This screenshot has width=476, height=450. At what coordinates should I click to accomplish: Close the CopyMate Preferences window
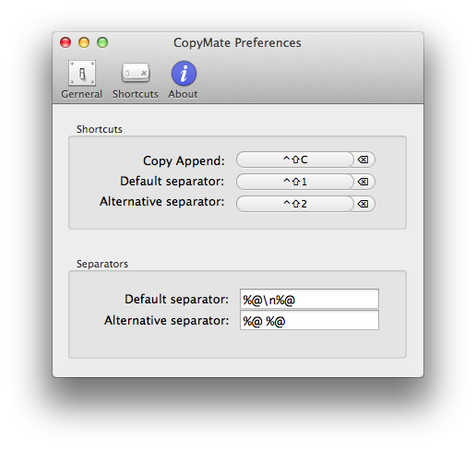point(65,42)
